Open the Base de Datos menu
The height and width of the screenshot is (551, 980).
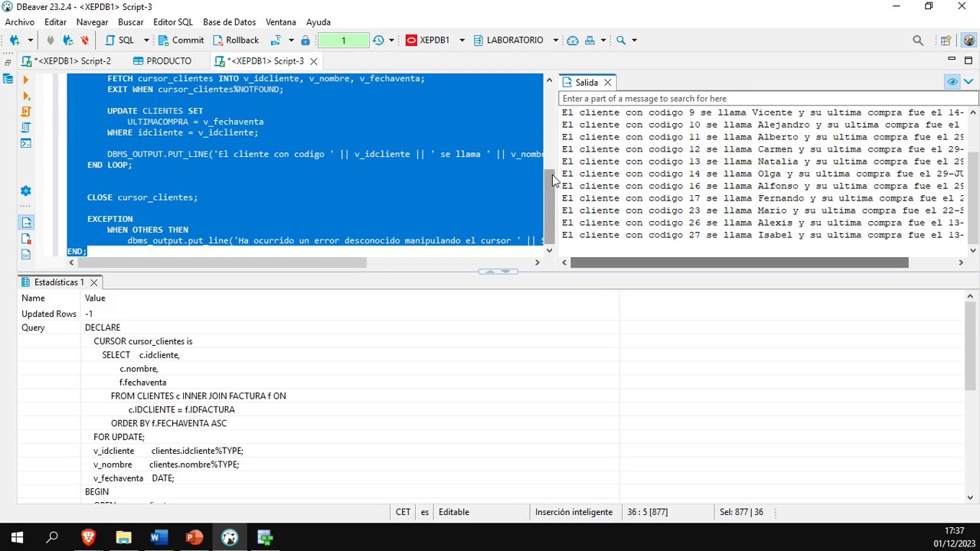(229, 22)
